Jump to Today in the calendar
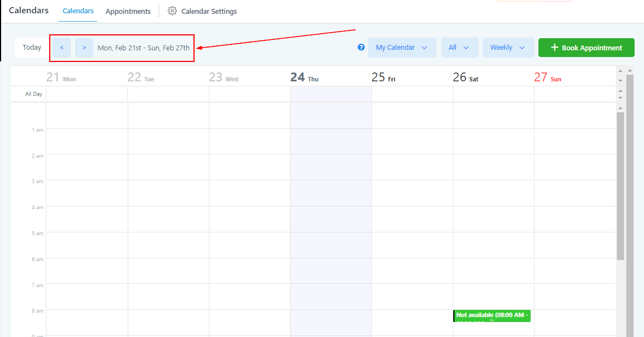644x337 pixels. [x=32, y=48]
